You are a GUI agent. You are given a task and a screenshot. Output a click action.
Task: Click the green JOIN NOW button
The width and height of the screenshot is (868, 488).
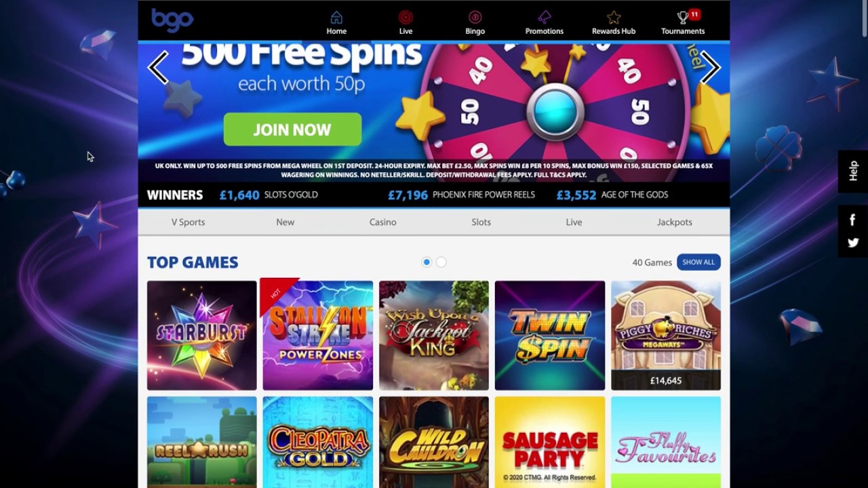click(292, 129)
